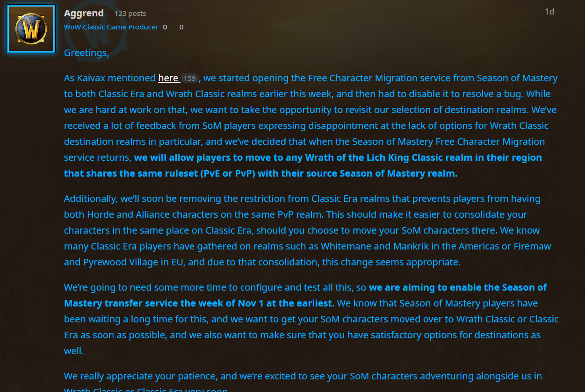Open the Aggrend username profile link
The width and height of the screenshot is (585, 392).
click(84, 13)
